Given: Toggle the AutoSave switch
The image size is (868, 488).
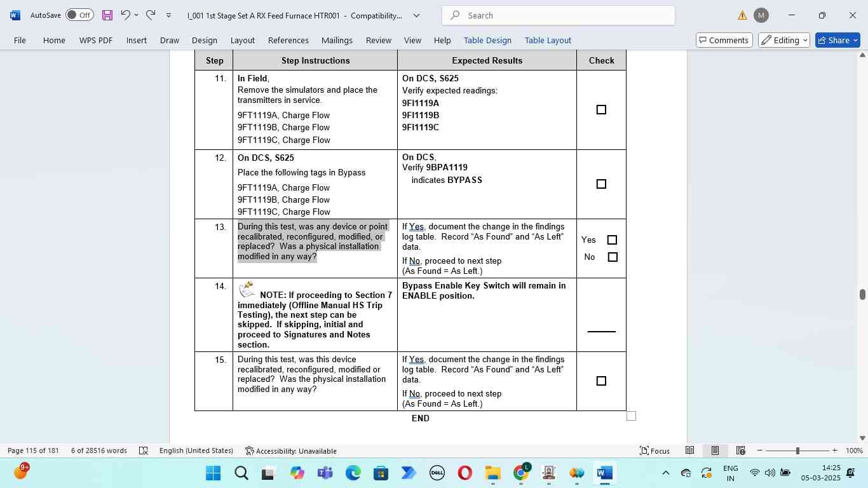Looking at the screenshot, I should [x=79, y=15].
